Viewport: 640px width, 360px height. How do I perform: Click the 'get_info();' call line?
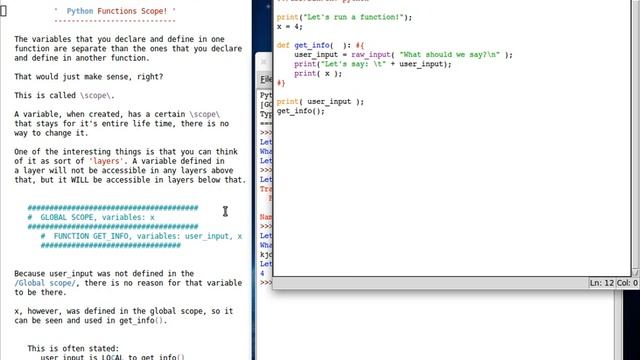pos(301,111)
